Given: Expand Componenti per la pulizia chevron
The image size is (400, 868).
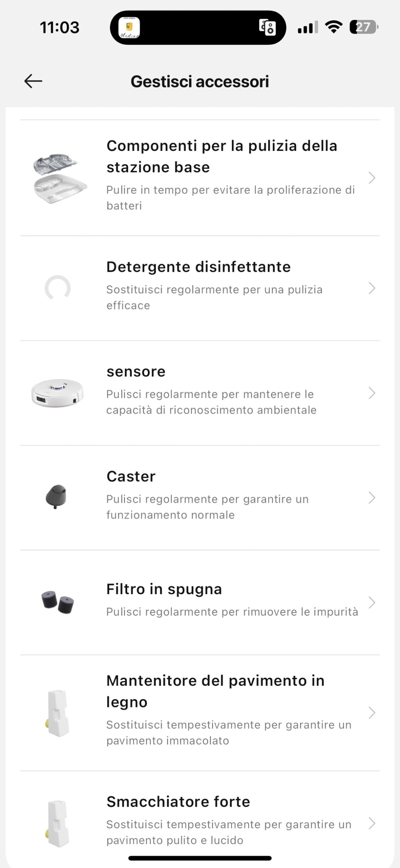Looking at the screenshot, I should 372,178.
